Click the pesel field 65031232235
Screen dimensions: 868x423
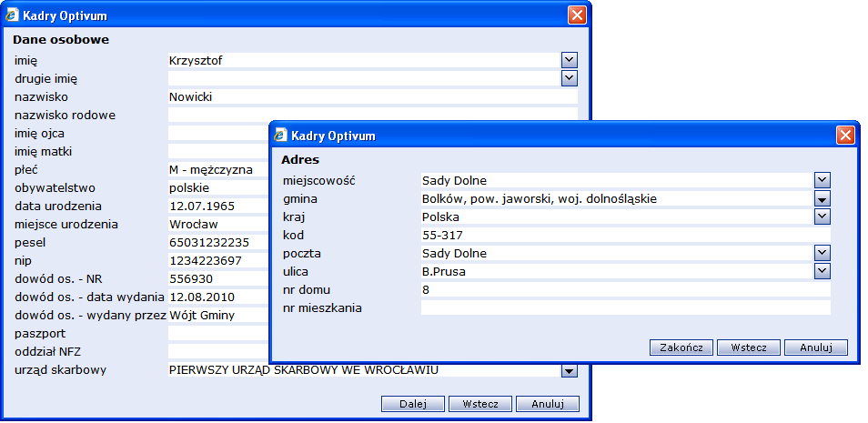(218, 243)
